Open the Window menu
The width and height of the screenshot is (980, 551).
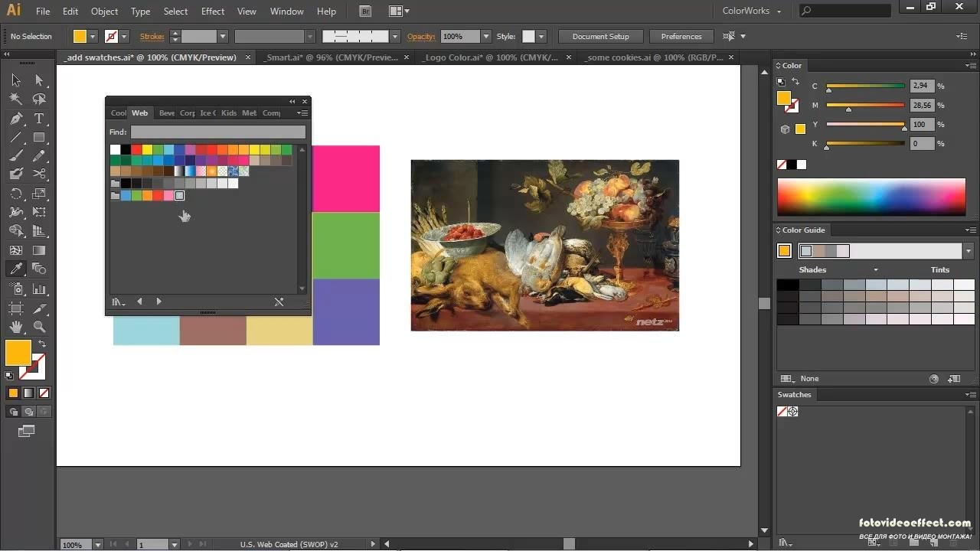[287, 11]
